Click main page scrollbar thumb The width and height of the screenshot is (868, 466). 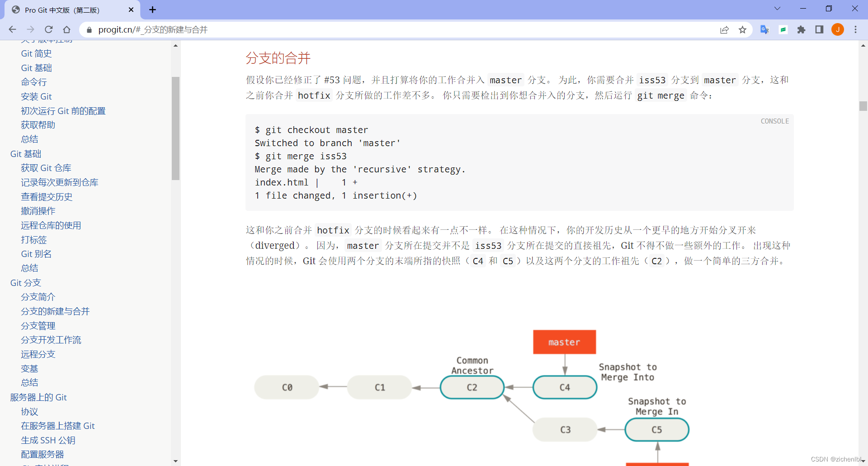click(863, 106)
